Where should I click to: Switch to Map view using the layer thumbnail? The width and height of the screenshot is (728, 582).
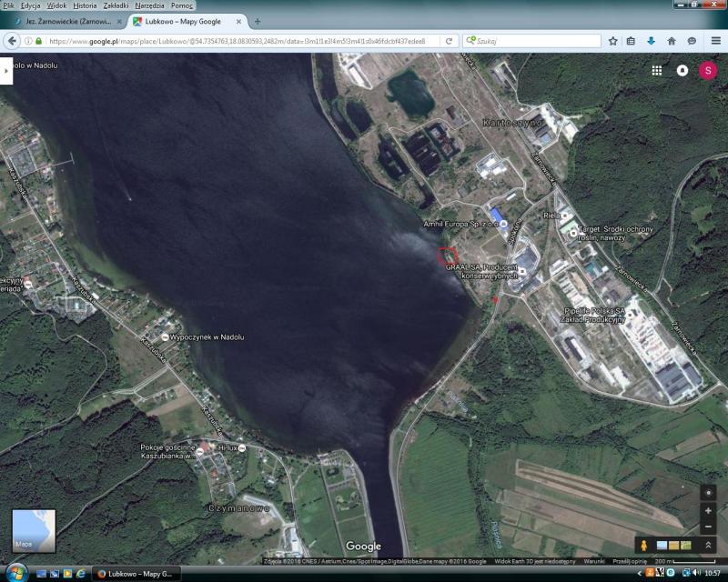tap(34, 530)
